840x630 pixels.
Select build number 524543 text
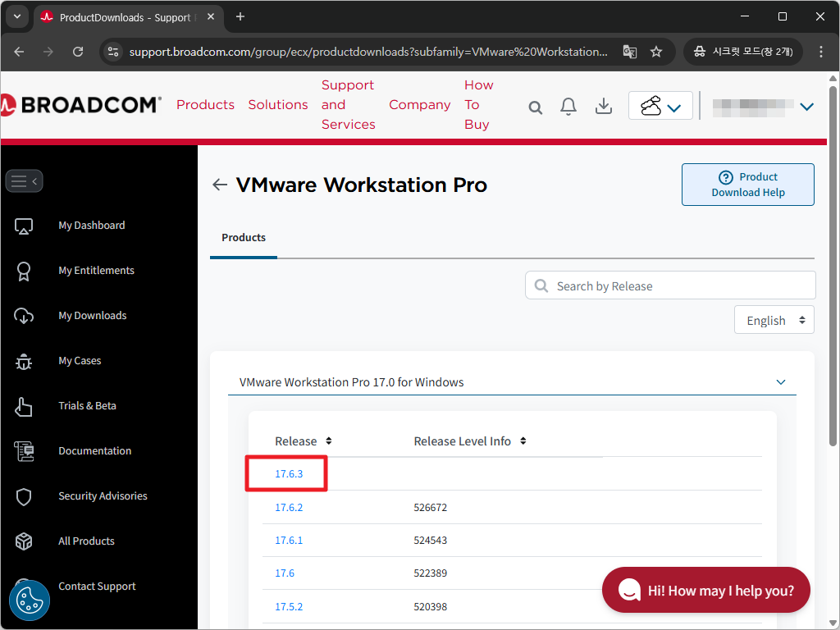click(x=430, y=541)
